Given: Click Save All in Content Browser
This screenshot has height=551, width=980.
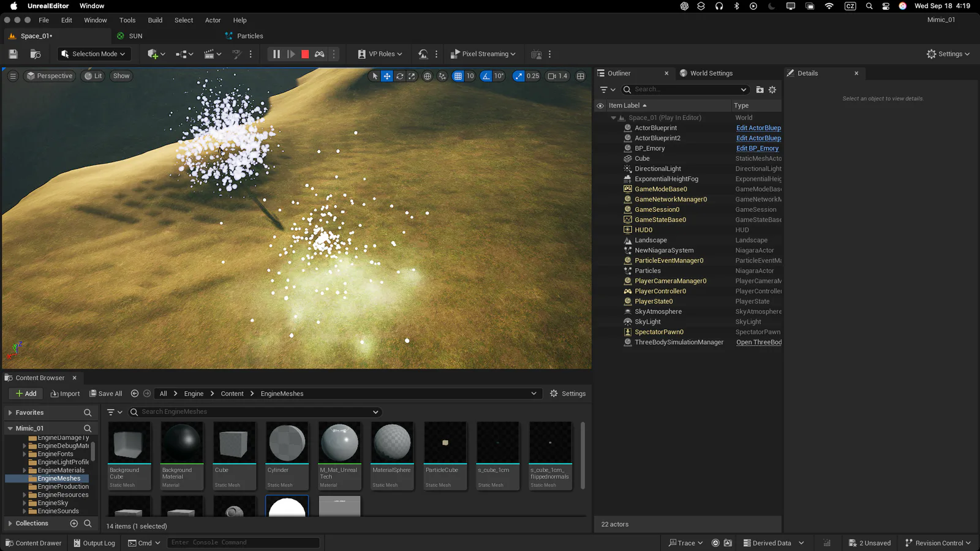Looking at the screenshot, I should pyautogui.click(x=105, y=394).
